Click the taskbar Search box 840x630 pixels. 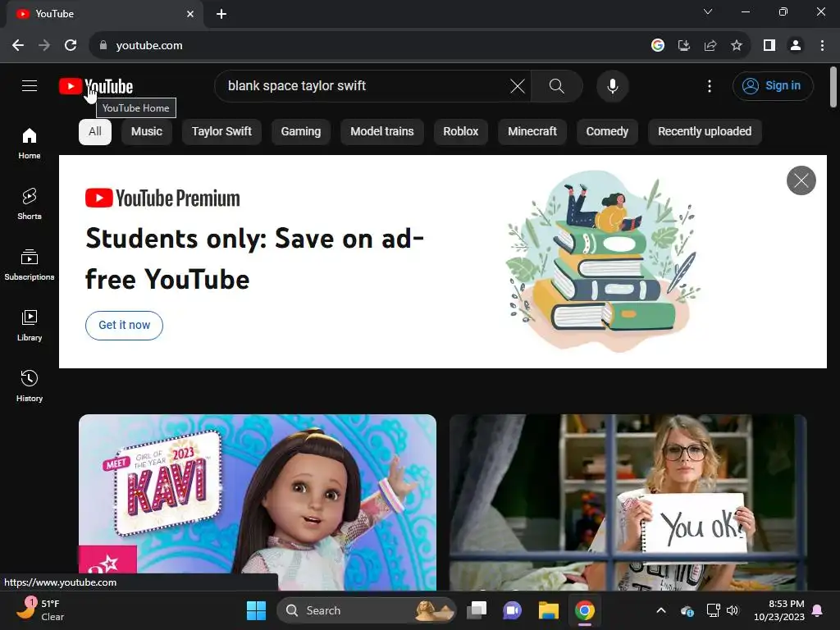point(366,610)
